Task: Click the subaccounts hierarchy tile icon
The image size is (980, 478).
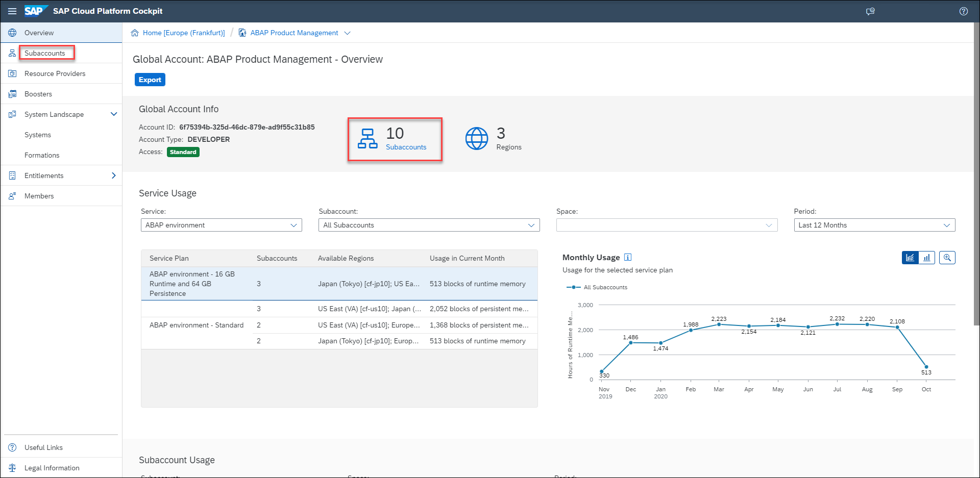Action: tap(367, 138)
